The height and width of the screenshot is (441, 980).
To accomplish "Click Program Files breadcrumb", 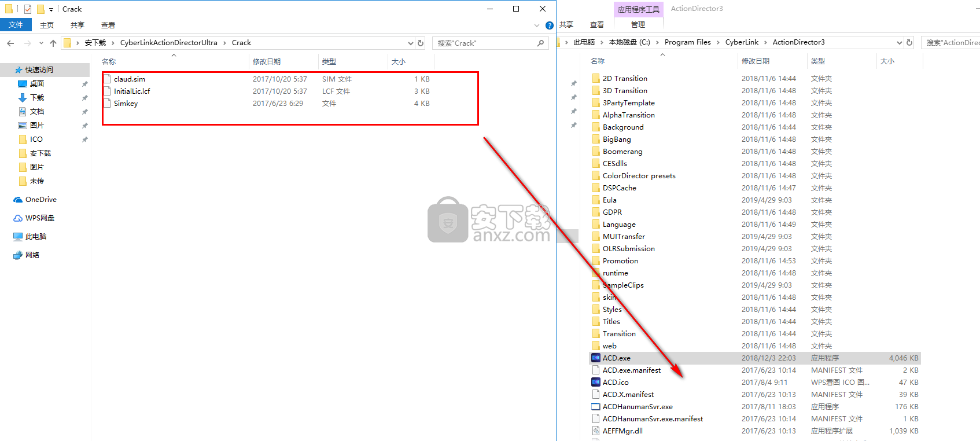I will pyautogui.click(x=688, y=42).
